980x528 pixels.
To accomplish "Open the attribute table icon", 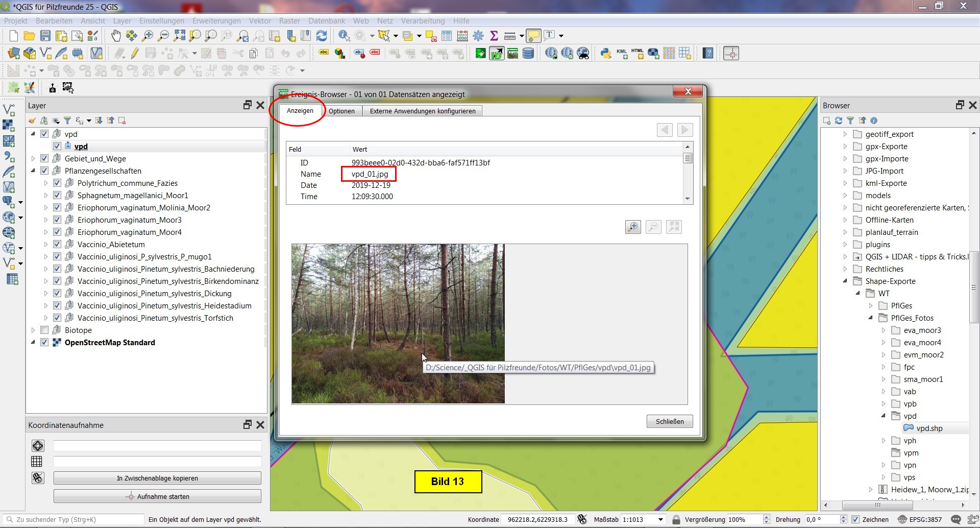I will tap(447, 35).
